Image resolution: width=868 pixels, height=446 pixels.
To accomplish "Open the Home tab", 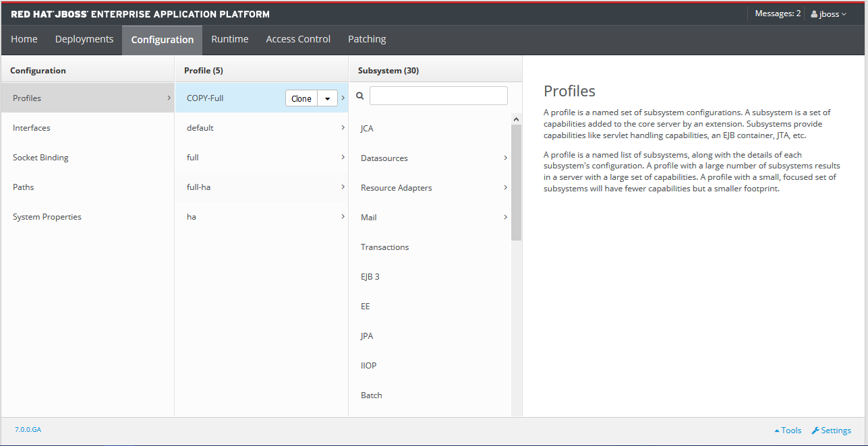I will pos(24,39).
